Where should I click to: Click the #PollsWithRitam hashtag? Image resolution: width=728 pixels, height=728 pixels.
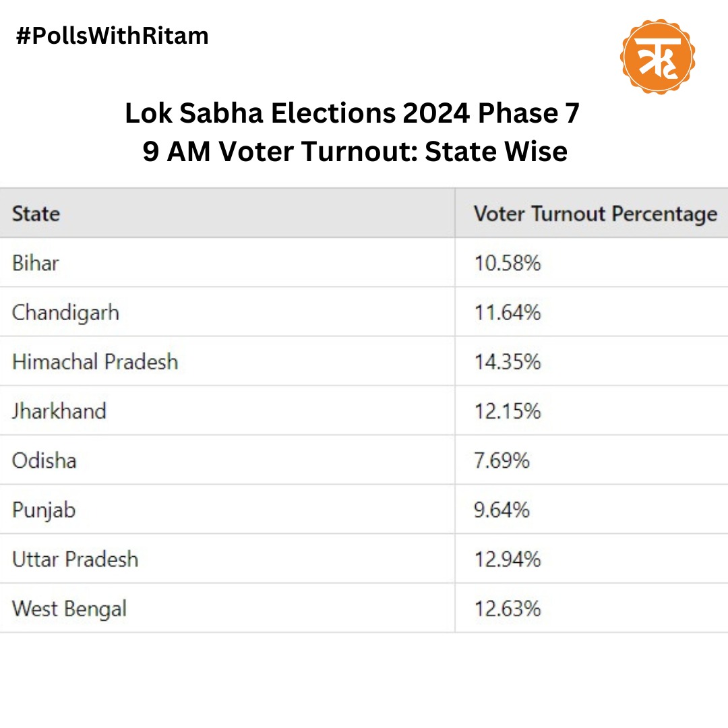point(113,36)
